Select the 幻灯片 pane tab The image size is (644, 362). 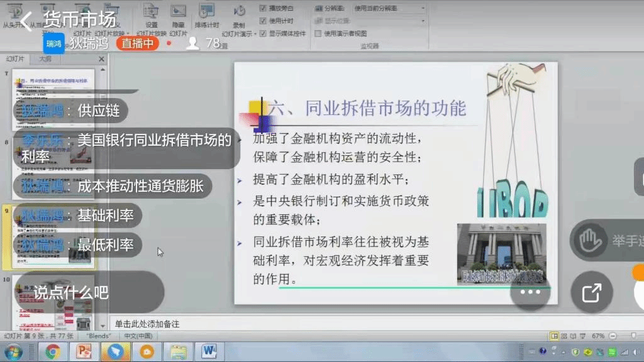[x=15, y=59]
